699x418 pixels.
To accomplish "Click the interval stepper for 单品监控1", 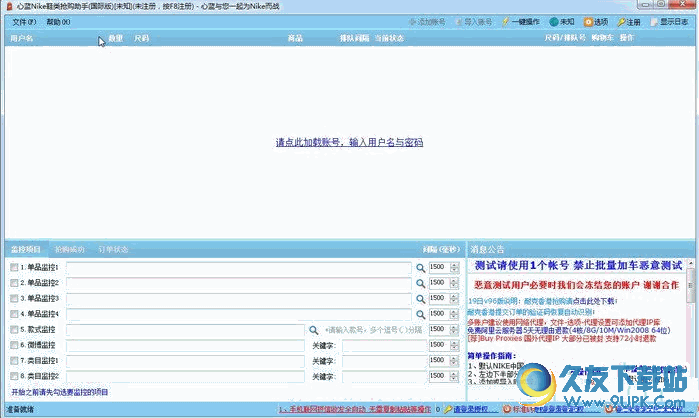I will tap(454, 267).
